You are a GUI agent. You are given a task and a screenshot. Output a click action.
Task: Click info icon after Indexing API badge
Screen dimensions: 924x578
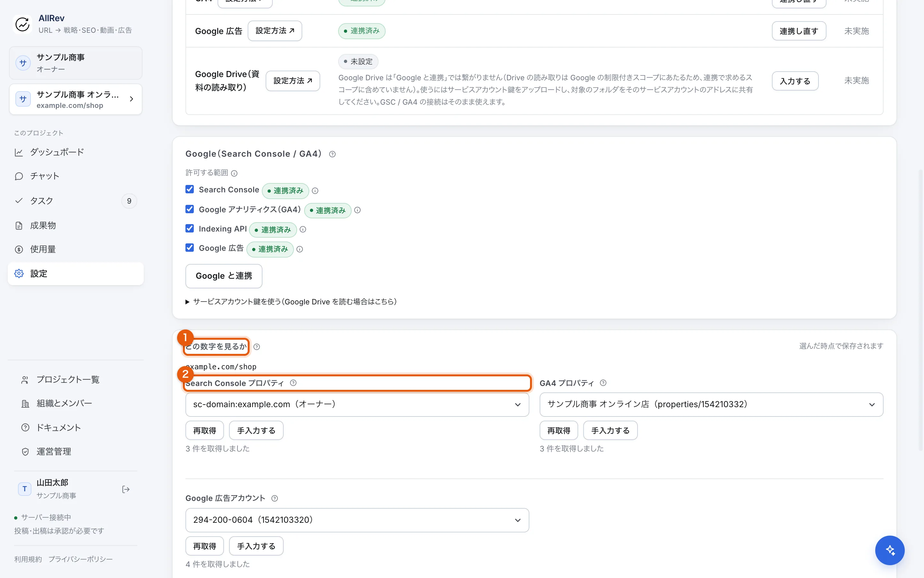303,229
